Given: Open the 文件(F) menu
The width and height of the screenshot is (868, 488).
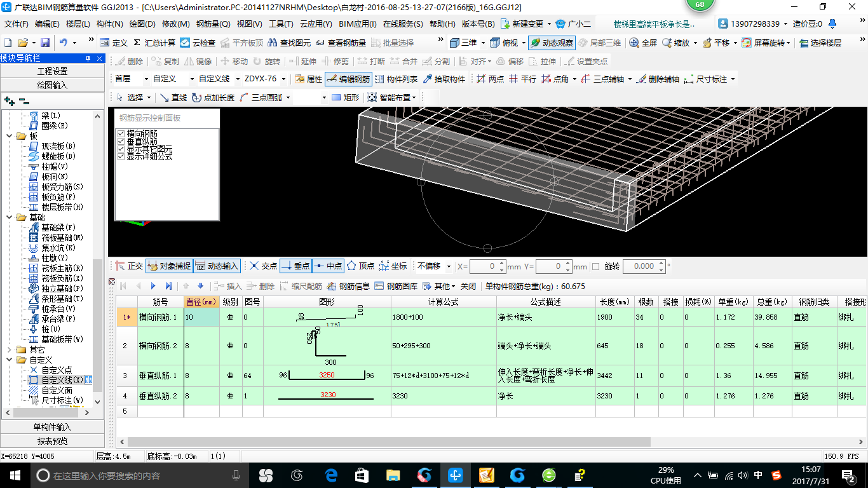Looking at the screenshot, I should (17, 24).
